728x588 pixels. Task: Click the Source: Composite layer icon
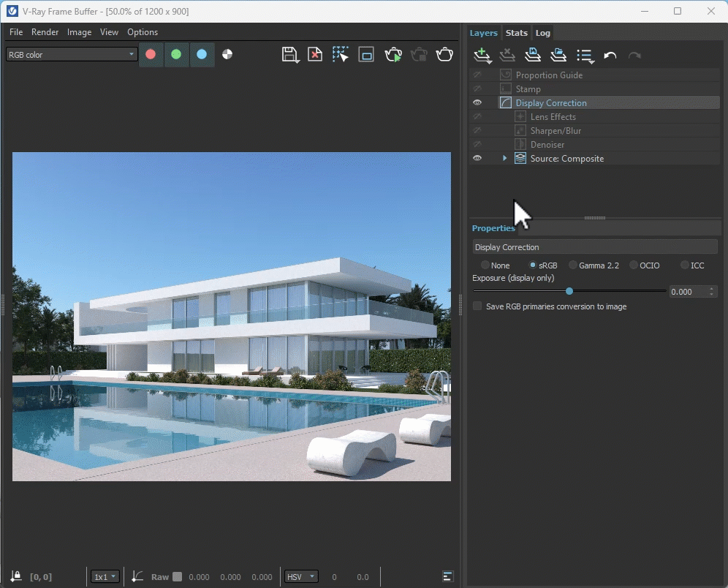pyautogui.click(x=520, y=159)
